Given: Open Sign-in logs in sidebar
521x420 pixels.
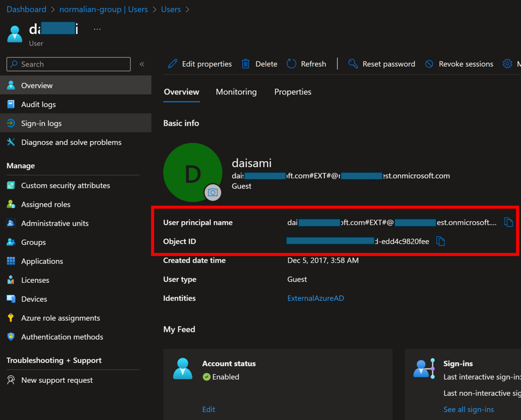Looking at the screenshot, I should [x=76, y=123].
